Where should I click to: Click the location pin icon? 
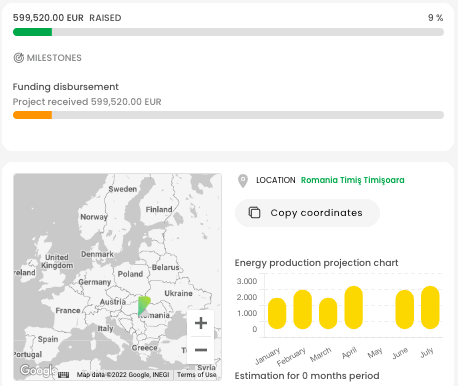pyautogui.click(x=243, y=181)
